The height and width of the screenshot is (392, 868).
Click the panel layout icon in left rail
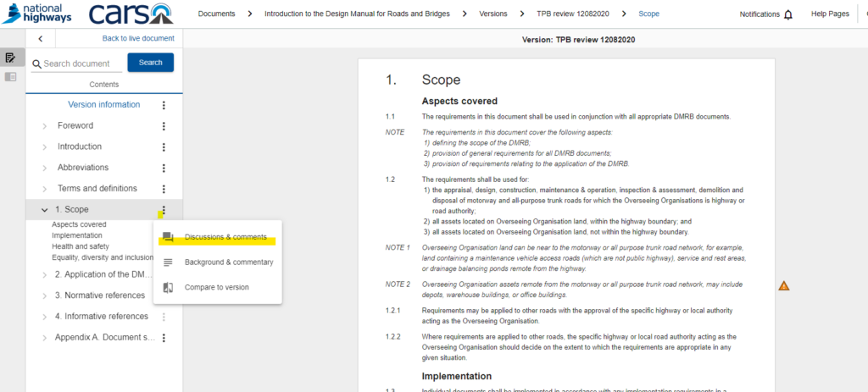[x=10, y=77]
